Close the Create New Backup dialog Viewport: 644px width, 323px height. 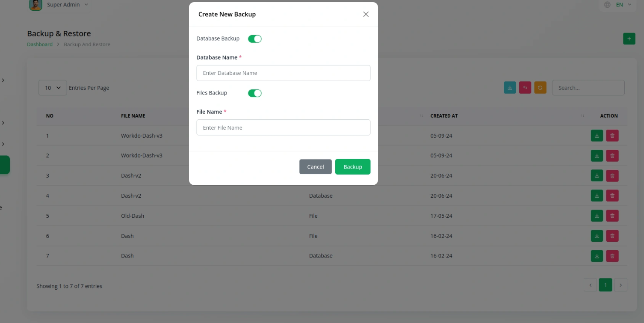366,14
